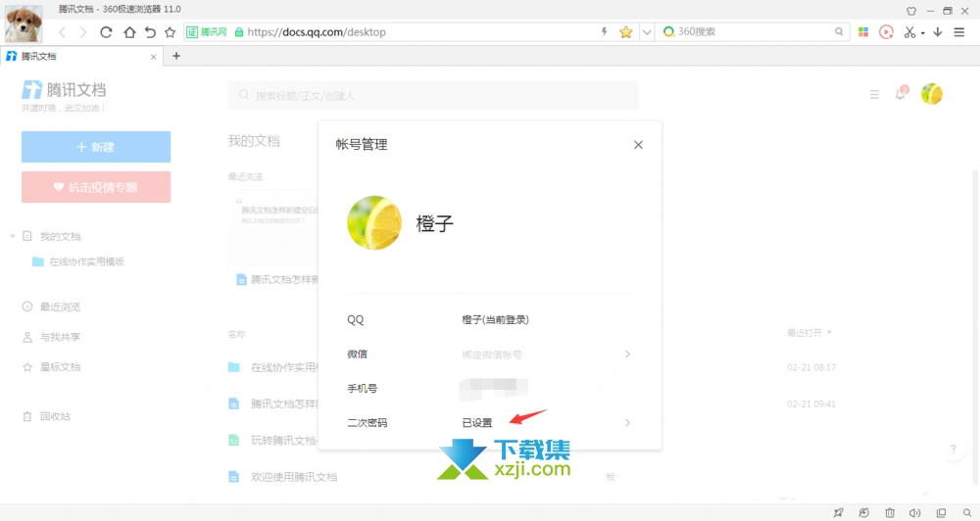The height and width of the screenshot is (521, 980).
Task: Collapse the 我的文档 tree arrow
Action: pos(12,236)
